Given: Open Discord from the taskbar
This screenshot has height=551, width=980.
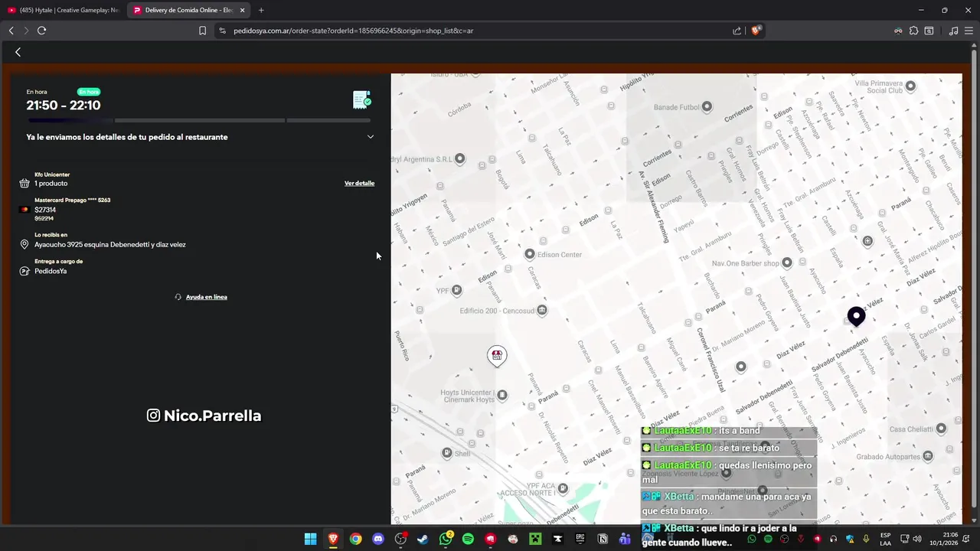Looking at the screenshot, I should click(377, 539).
